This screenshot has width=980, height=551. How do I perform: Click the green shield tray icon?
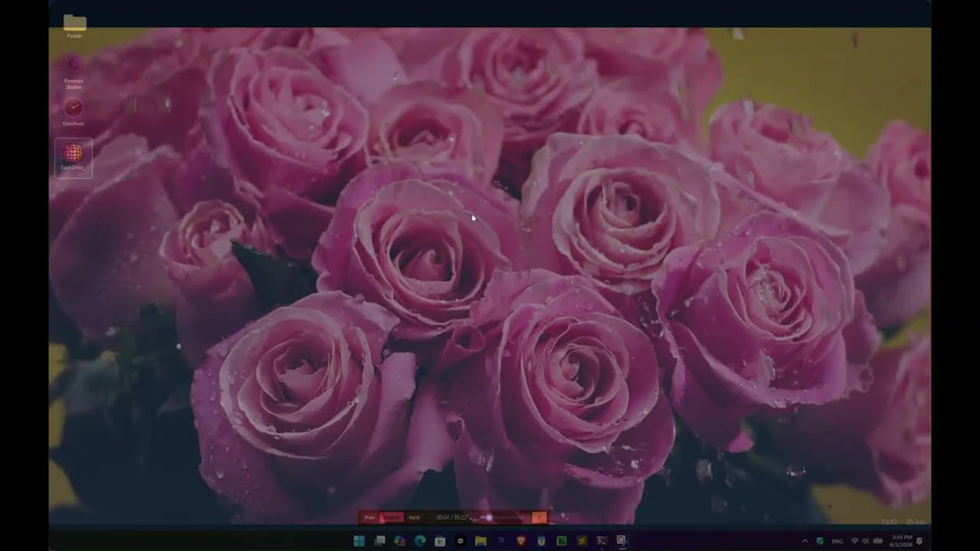(x=820, y=541)
